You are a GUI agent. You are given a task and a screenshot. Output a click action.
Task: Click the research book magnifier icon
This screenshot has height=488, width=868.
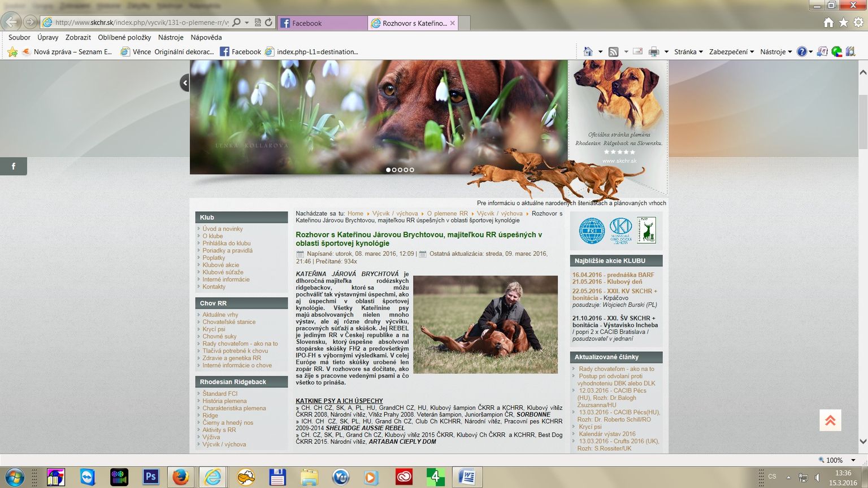click(x=850, y=51)
